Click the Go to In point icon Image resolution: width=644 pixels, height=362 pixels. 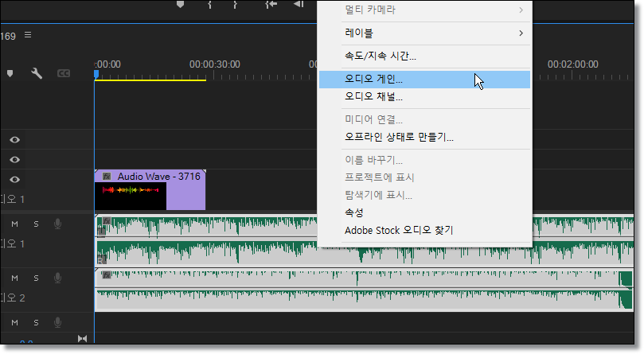pyautogui.click(x=271, y=4)
